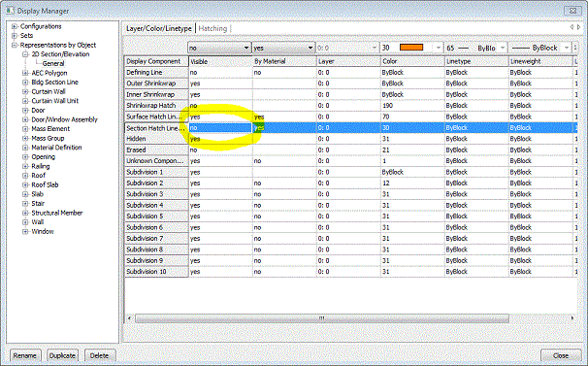Viewport: 588px width, 366px height.
Task: Click the By Material column header
Action: coord(284,61)
